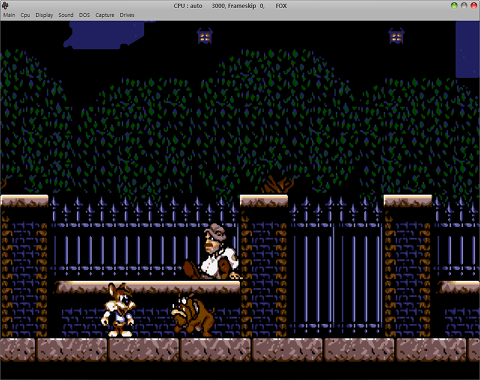Open the Capture menu
Image resolution: width=480 pixels, height=380 pixels.
point(105,15)
